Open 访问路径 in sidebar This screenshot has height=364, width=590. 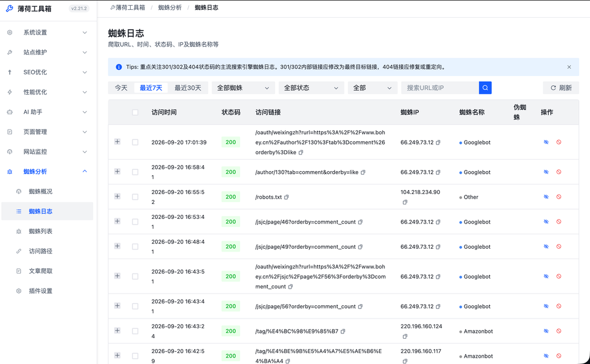click(47, 251)
